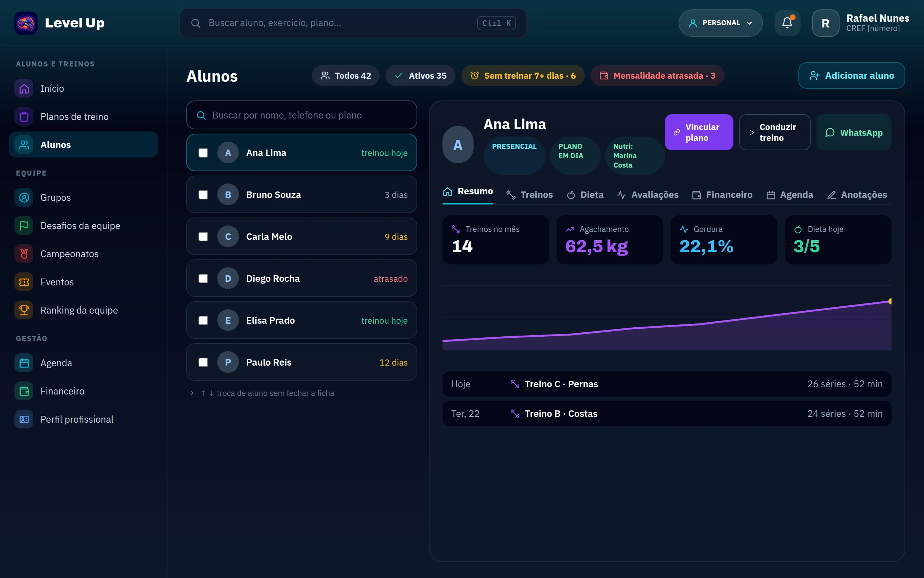Click dumbbell icon on Treino B · Costas row
The image size is (924, 578).
(515, 414)
